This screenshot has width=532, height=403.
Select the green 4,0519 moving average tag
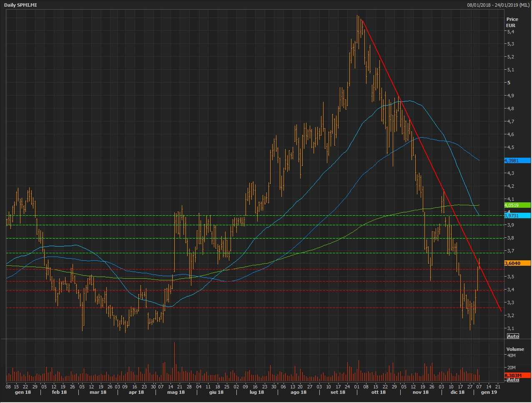517,205
